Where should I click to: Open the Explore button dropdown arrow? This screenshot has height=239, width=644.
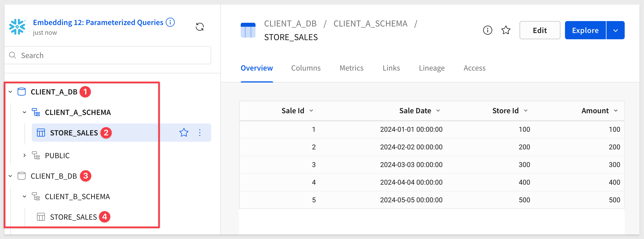point(616,30)
